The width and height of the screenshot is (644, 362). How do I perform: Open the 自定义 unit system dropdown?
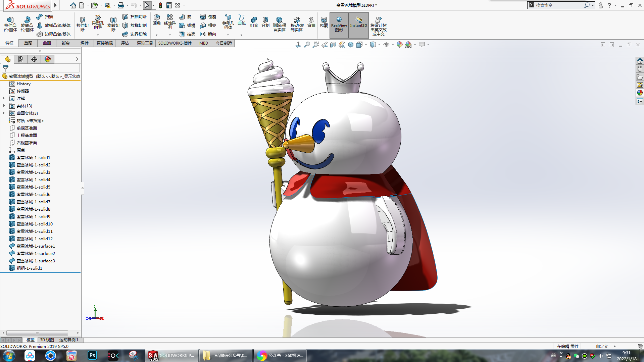tap(606, 346)
